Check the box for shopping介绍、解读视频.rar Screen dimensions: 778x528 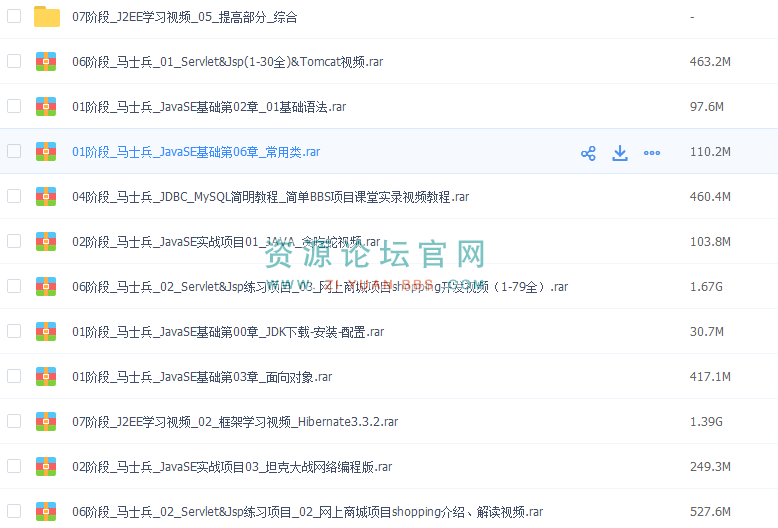pos(14,511)
